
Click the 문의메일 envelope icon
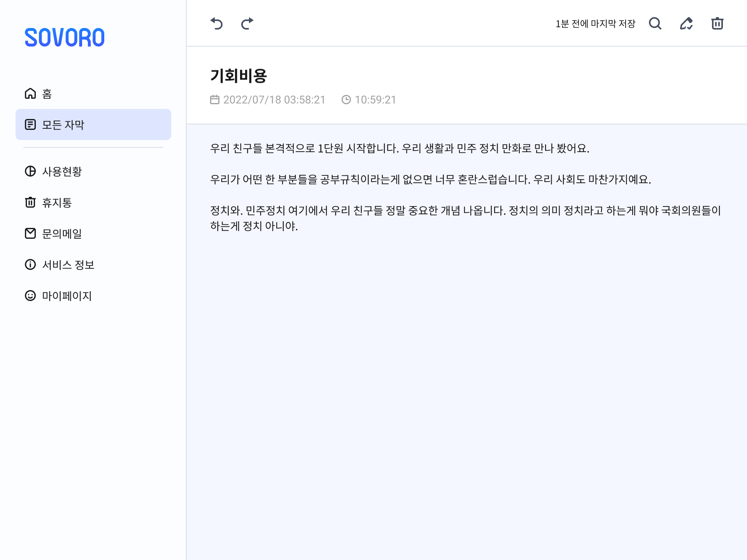click(x=30, y=234)
